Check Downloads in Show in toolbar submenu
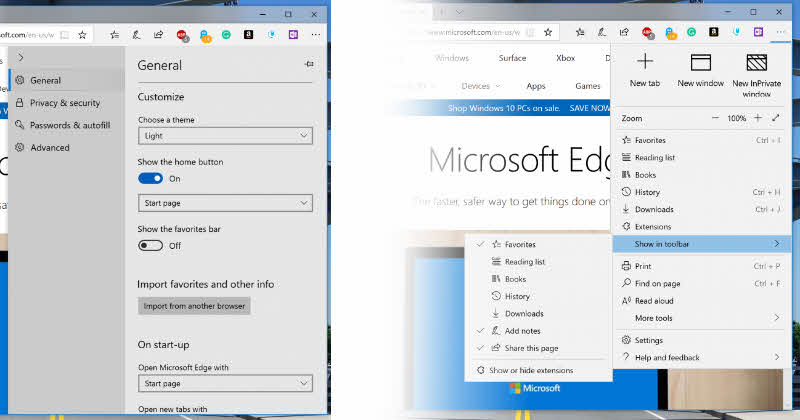The height and width of the screenshot is (420, 800). click(538, 314)
